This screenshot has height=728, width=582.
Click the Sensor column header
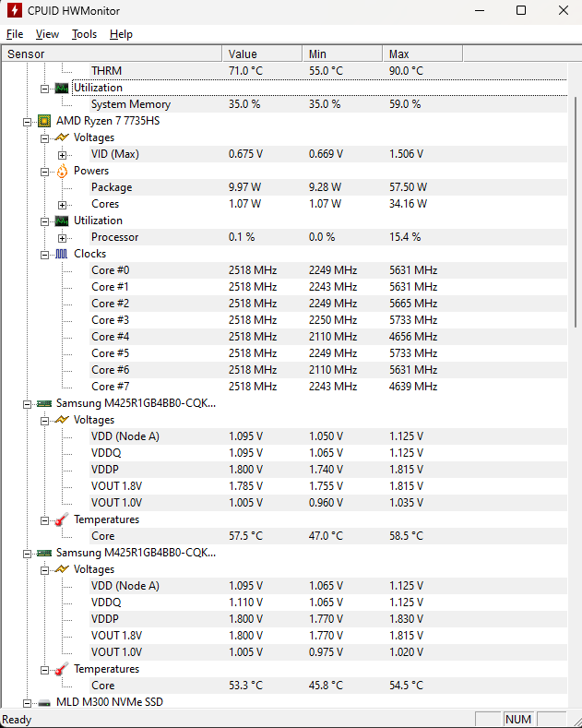112,54
